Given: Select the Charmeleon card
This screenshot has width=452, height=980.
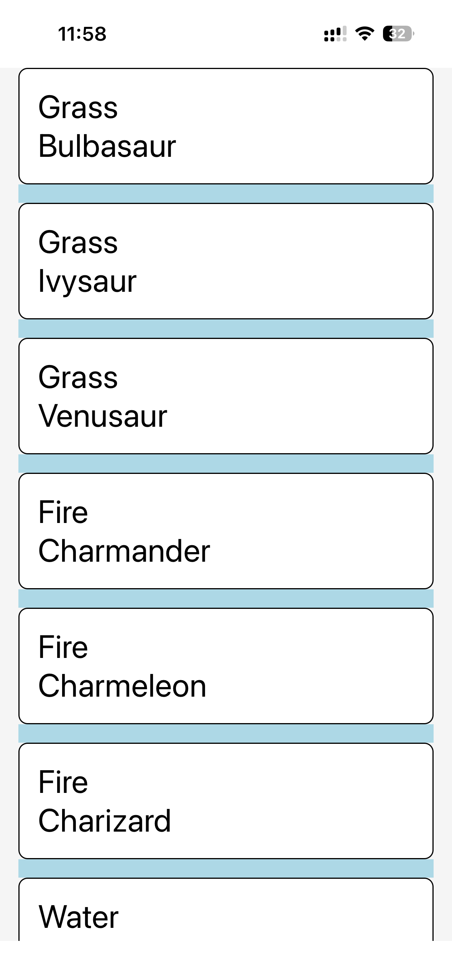Looking at the screenshot, I should coord(226,666).
